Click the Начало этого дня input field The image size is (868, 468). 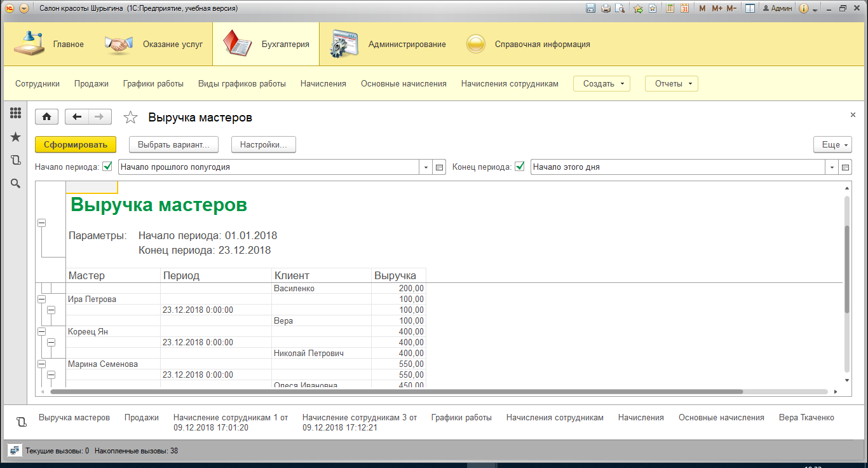point(678,167)
